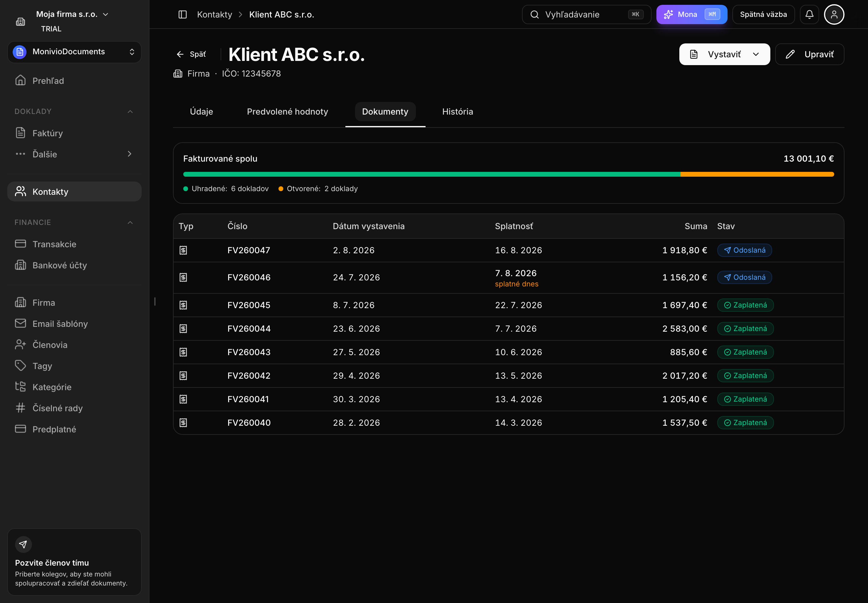
Task: Click the orange Otvorené progress segment
Action: point(757,174)
